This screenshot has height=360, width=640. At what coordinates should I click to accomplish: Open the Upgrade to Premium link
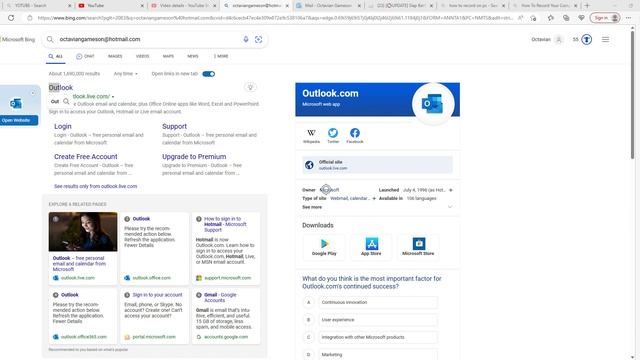click(x=194, y=157)
